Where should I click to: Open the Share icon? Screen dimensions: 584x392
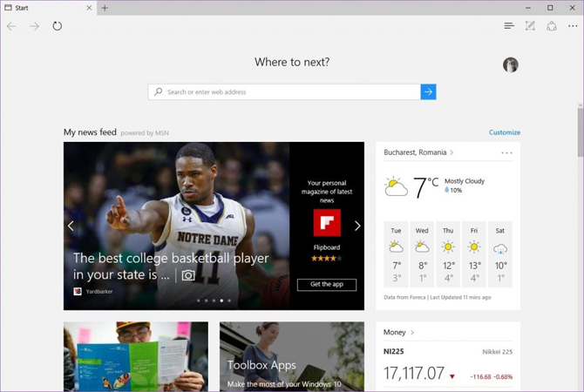click(552, 26)
